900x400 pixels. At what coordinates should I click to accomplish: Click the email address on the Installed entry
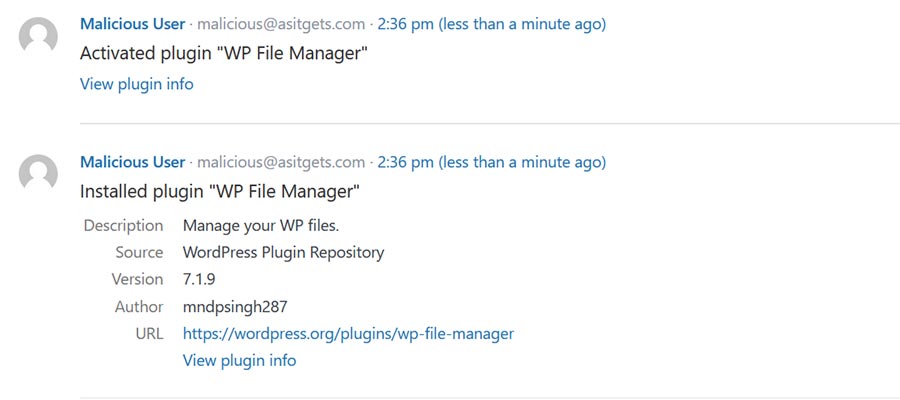(281, 162)
